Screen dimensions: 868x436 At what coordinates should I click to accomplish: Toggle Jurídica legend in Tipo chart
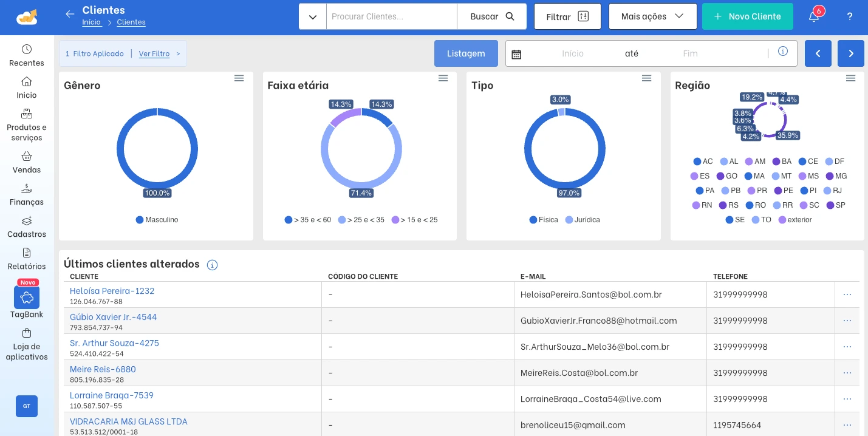click(583, 220)
